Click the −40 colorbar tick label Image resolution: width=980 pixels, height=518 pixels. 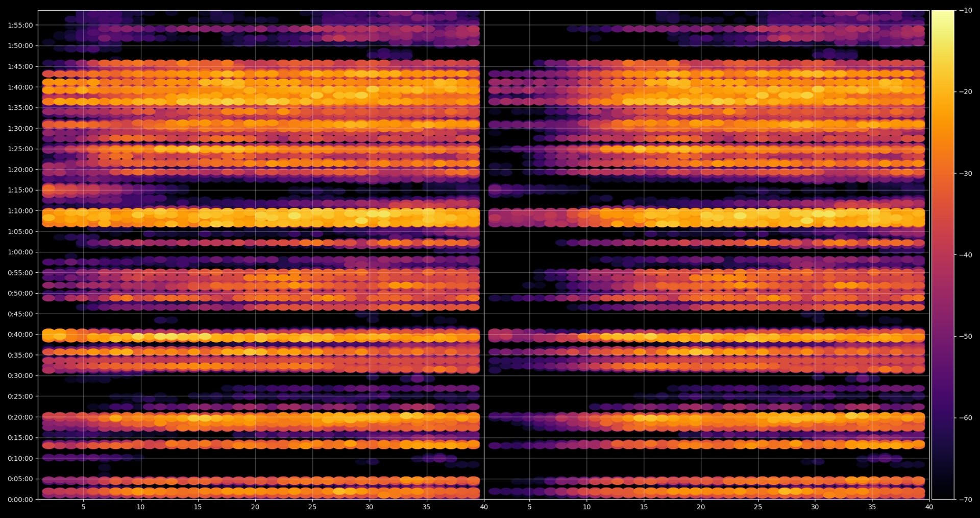point(966,255)
